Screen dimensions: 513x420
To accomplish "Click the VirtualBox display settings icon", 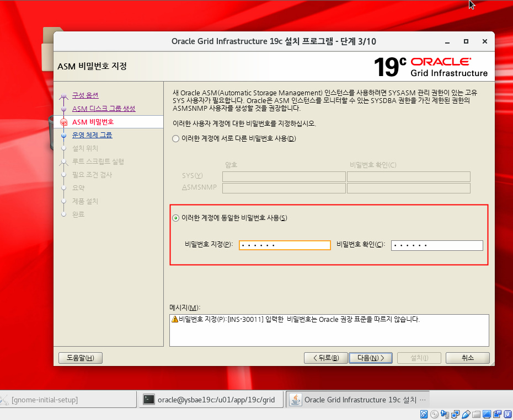I will tap(487, 414).
